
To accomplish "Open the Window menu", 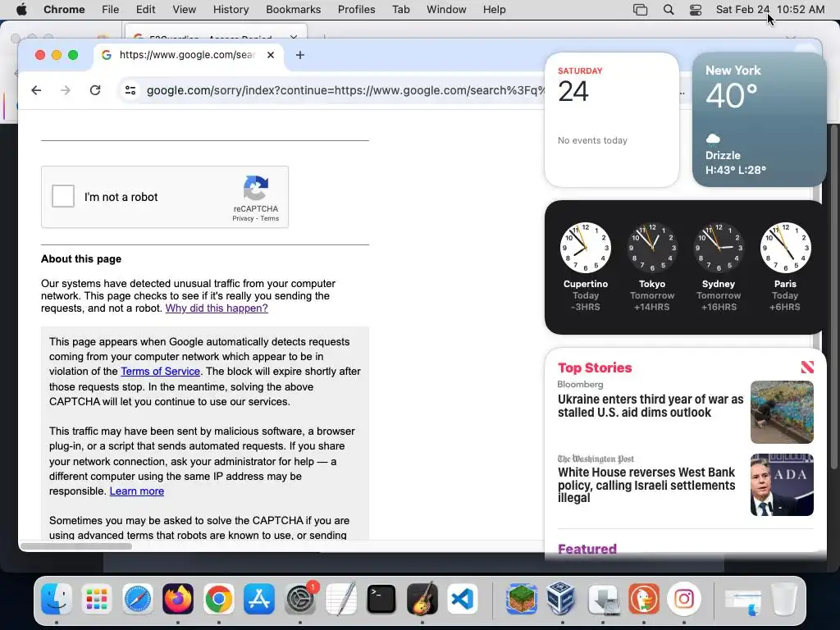I will coord(446,9).
